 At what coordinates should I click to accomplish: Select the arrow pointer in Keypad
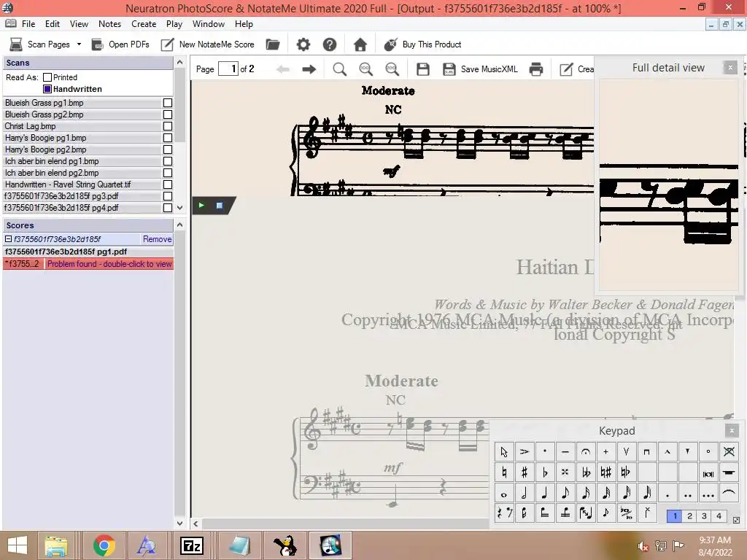(503, 451)
